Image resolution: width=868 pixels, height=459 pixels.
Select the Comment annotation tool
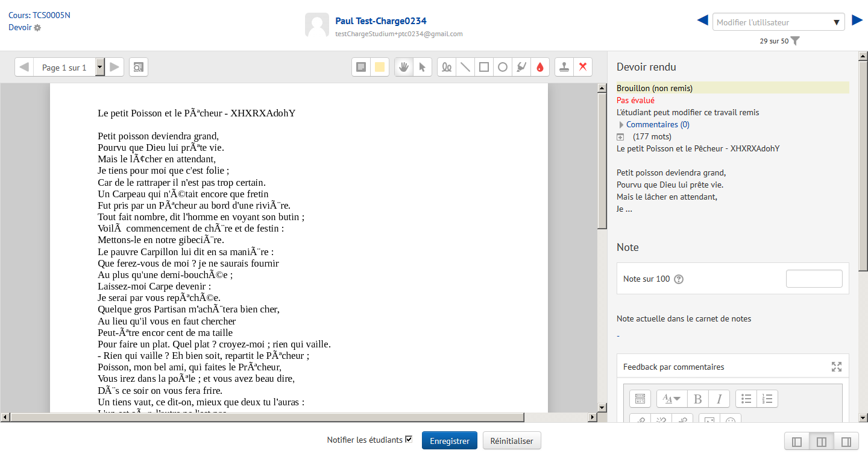point(361,67)
